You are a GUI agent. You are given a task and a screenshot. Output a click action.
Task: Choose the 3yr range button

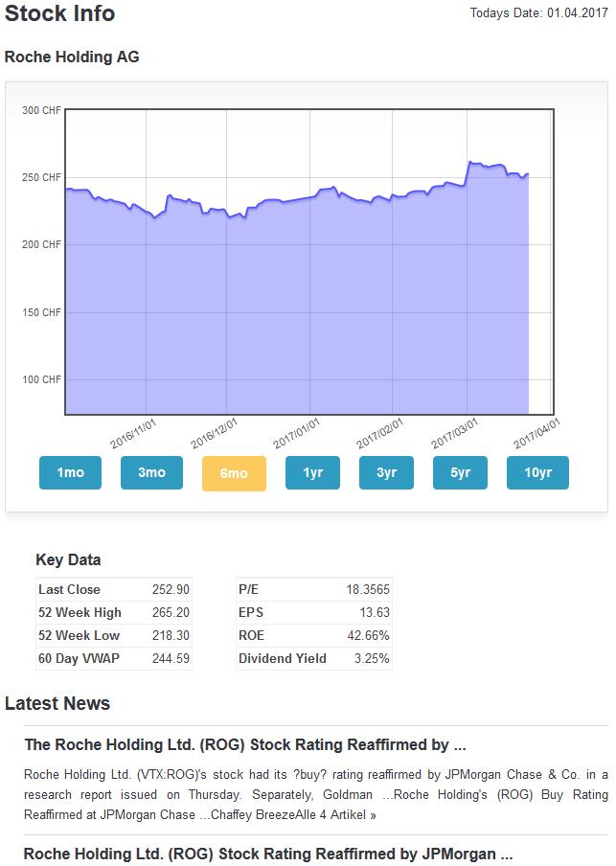pos(386,473)
